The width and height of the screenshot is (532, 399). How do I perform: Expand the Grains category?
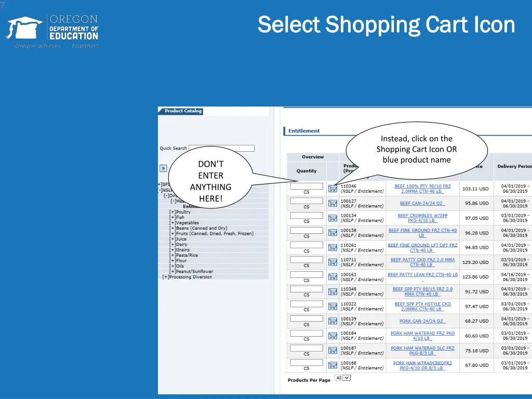[x=172, y=250]
